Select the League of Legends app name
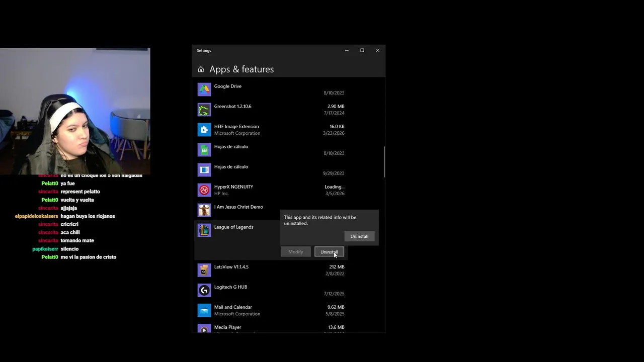644x362 pixels. tap(234, 227)
